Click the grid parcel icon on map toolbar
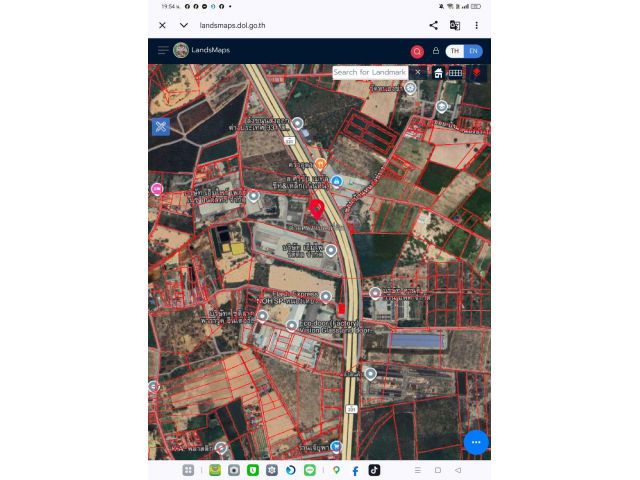640x480 pixels. 455,73
